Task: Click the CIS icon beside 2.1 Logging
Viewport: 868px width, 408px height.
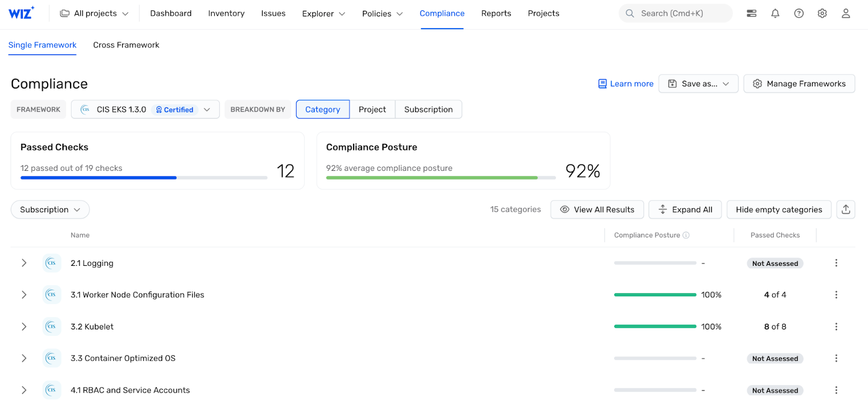Action: [52, 263]
